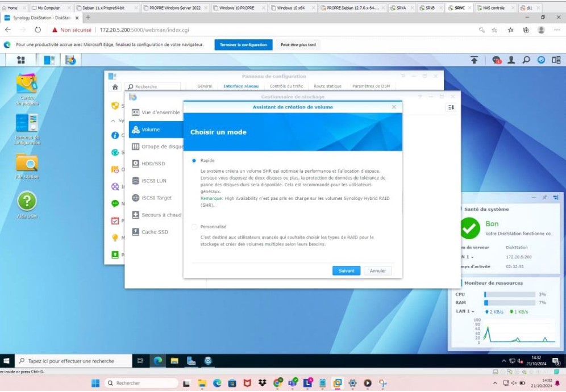Open a new Edge tab with plus
566x392 pixels.
(88, 17)
